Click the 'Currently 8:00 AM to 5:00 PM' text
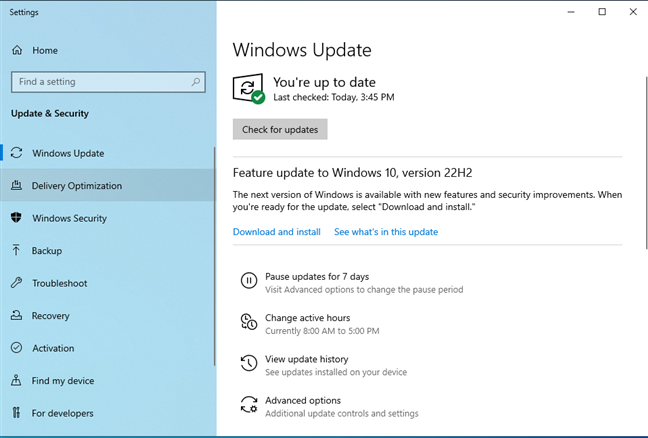 click(322, 331)
